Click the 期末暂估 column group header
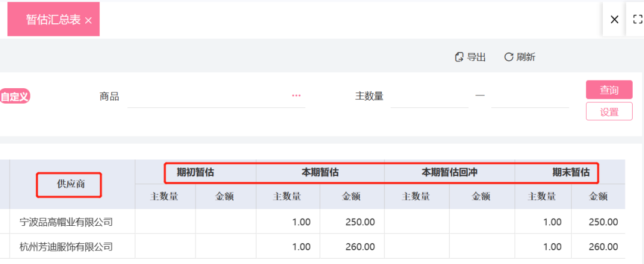This screenshot has width=644, height=264. click(570, 172)
